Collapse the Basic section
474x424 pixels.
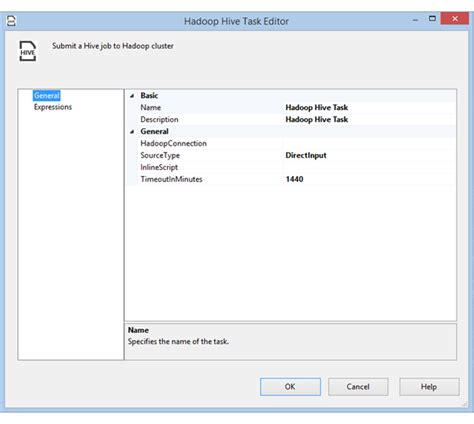132,96
